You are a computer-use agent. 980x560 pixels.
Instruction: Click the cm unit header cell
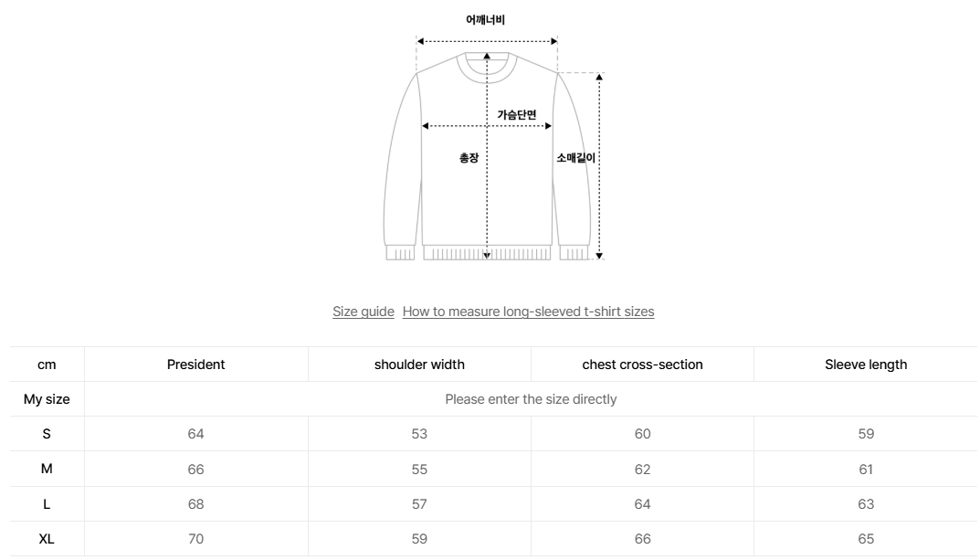(x=47, y=365)
